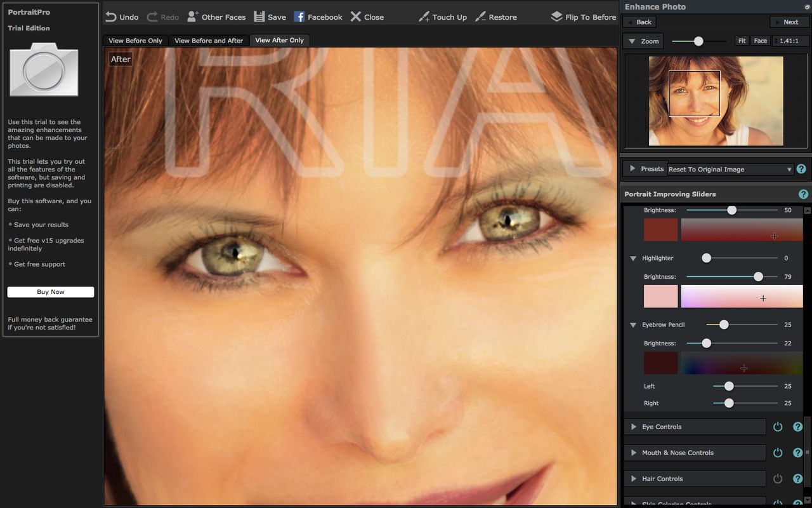The width and height of the screenshot is (812, 508).
Task: Click the sliders panel scrollbar up arrow
Action: click(x=807, y=210)
